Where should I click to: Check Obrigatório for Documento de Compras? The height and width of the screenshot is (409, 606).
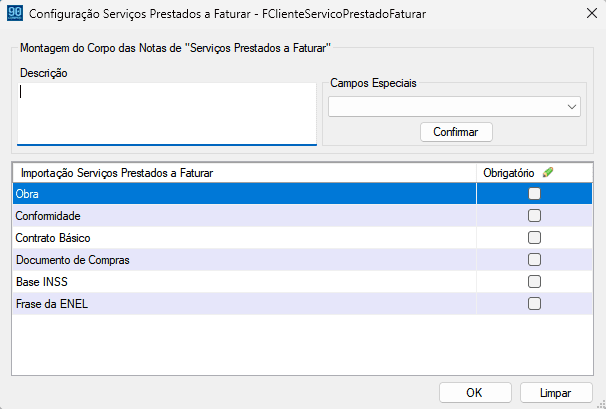pyautogui.click(x=534, y=259)
